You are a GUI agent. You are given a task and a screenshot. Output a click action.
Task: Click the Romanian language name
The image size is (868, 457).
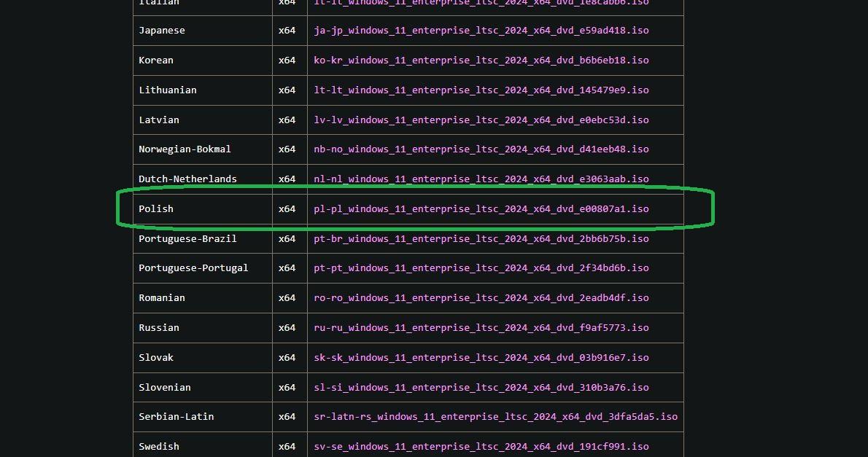click(162, 298)
